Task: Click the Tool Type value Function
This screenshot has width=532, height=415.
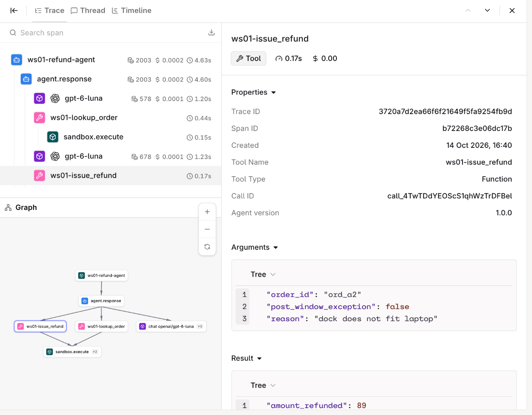Action: (497, 179)
